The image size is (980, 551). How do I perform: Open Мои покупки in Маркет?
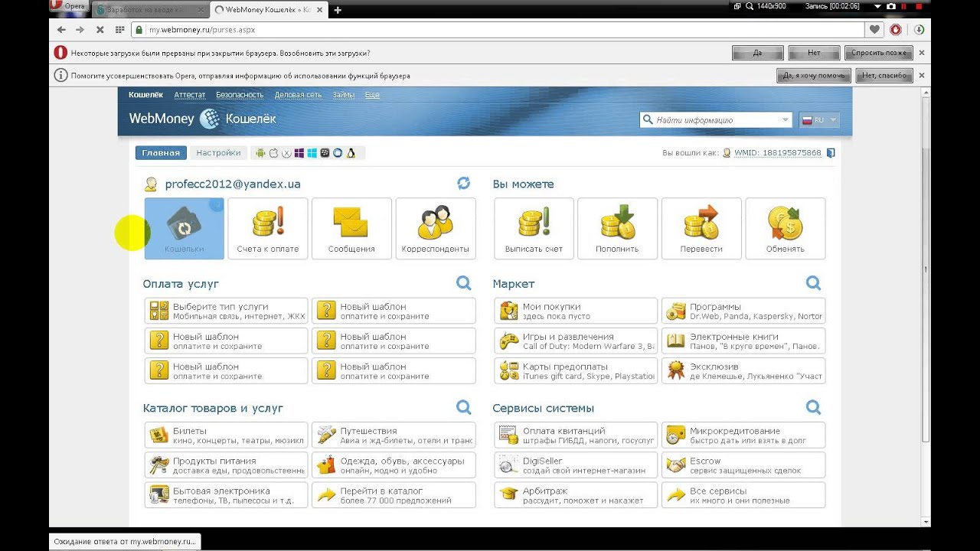coord(576,311)
